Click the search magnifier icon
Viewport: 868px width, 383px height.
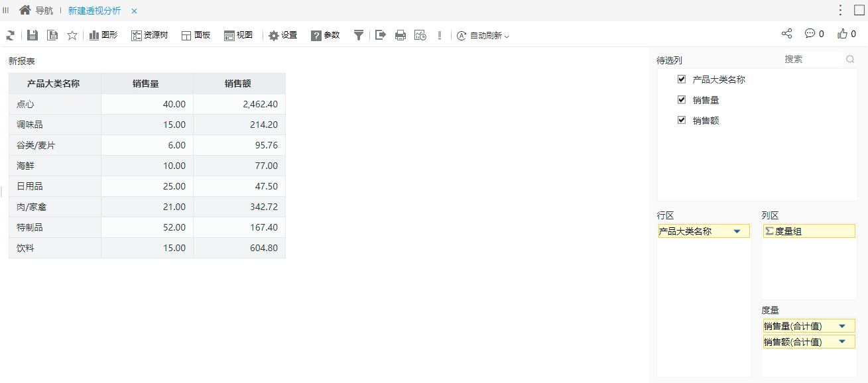(850, 59)
